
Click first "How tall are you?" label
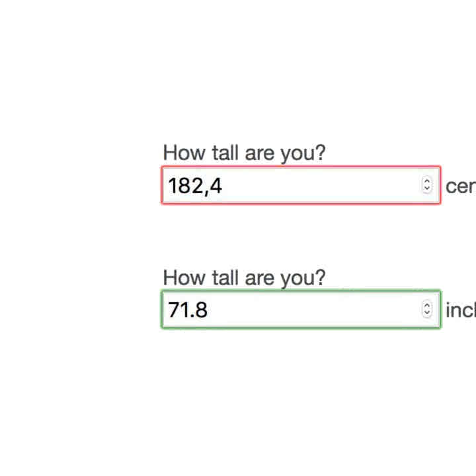click(x=244, y=153)
